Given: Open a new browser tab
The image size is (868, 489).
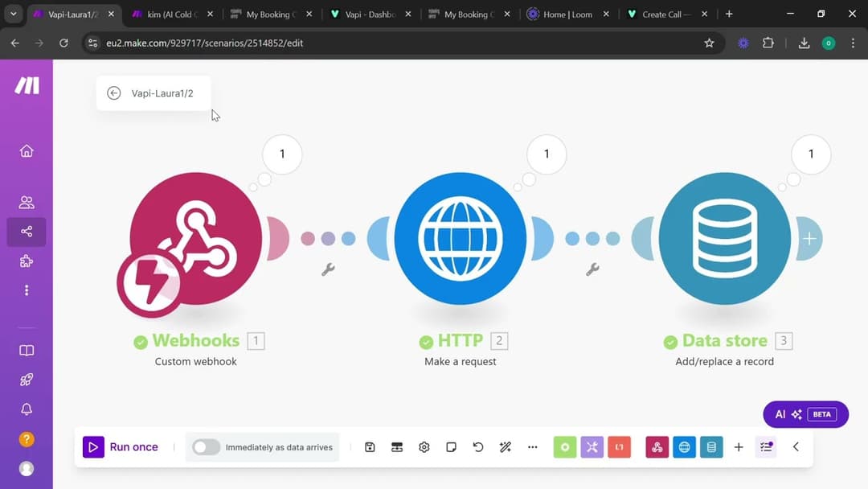Looking at the screenshot, I should coord(729,14).
